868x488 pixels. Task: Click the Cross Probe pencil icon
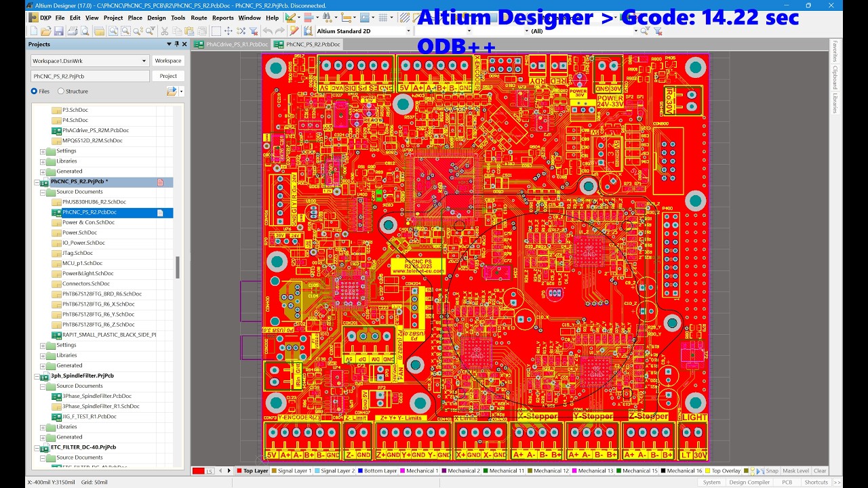[x=294, y=31]
